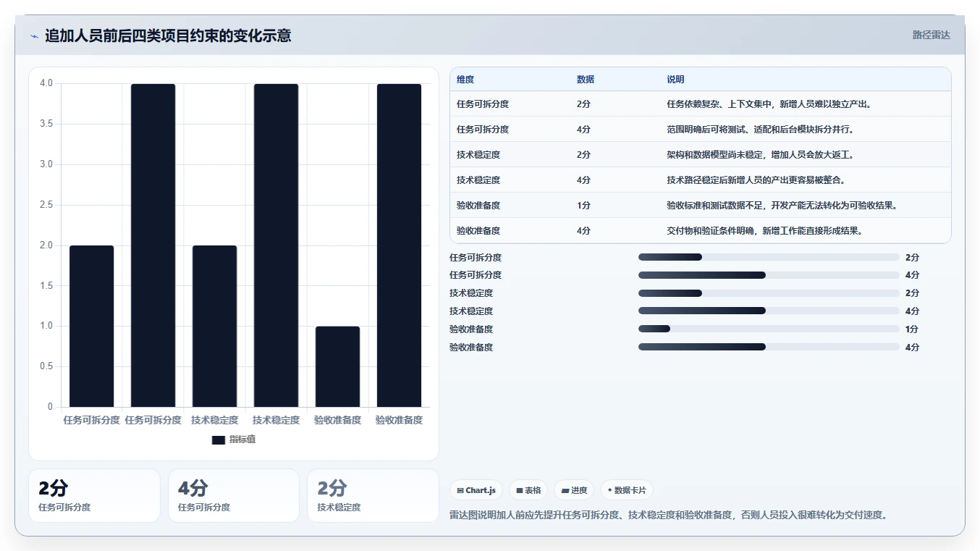This screenshot has width=980, height=551.
Task: Click the 路径雷达 label in header
Action: point(931,35)
